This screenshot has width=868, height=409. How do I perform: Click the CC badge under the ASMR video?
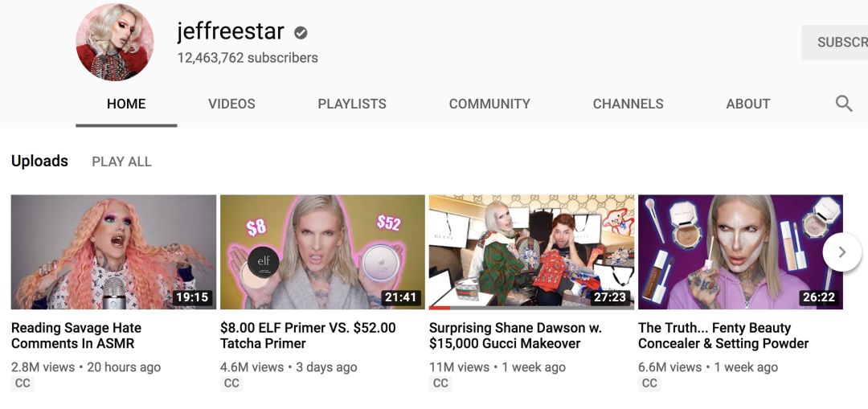[x=23, y=383]
